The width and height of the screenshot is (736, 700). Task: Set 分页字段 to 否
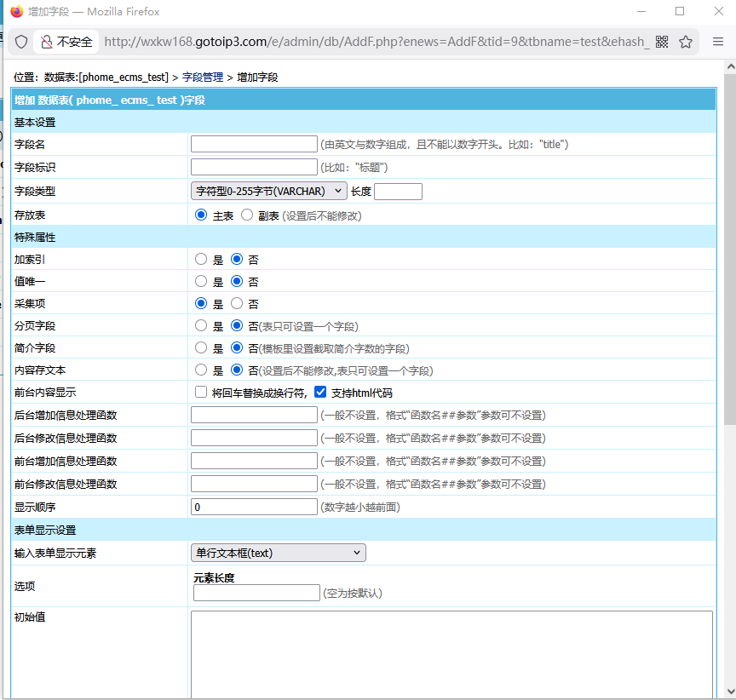237,325
